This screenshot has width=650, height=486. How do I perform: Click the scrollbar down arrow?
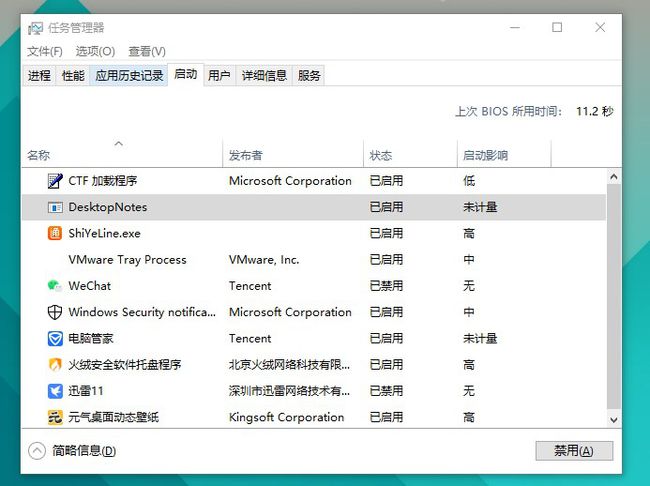pos(614,420)
